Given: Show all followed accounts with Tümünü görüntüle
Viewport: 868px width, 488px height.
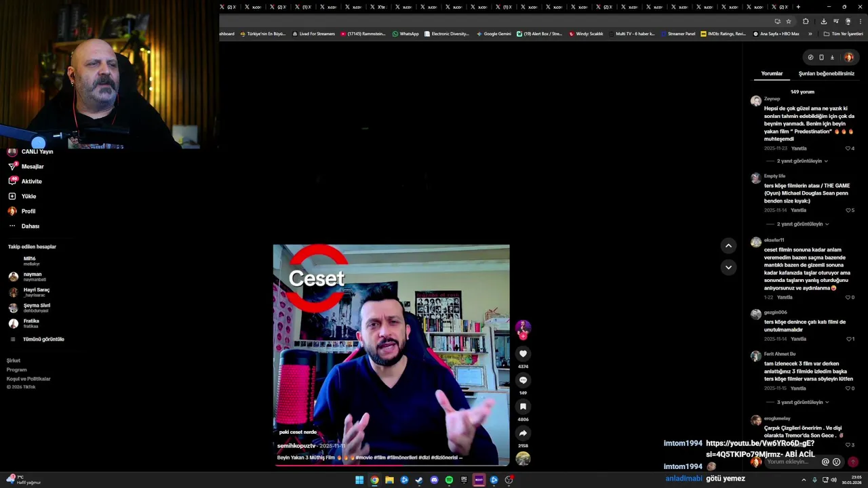Looking at the screenshot, I should coord(37,339).
